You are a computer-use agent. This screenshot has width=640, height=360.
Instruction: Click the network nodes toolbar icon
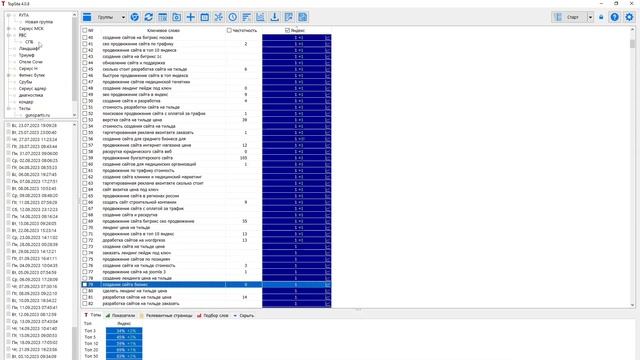(x=219, y=17)
